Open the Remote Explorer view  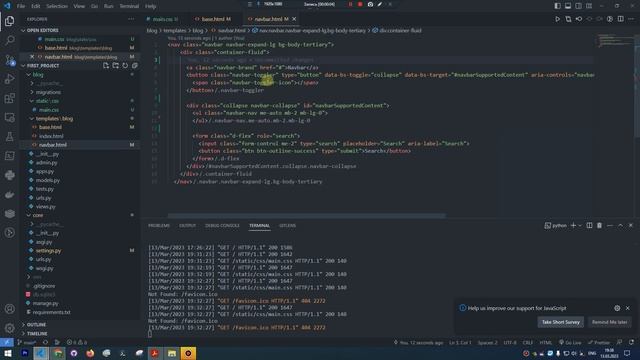9,118
